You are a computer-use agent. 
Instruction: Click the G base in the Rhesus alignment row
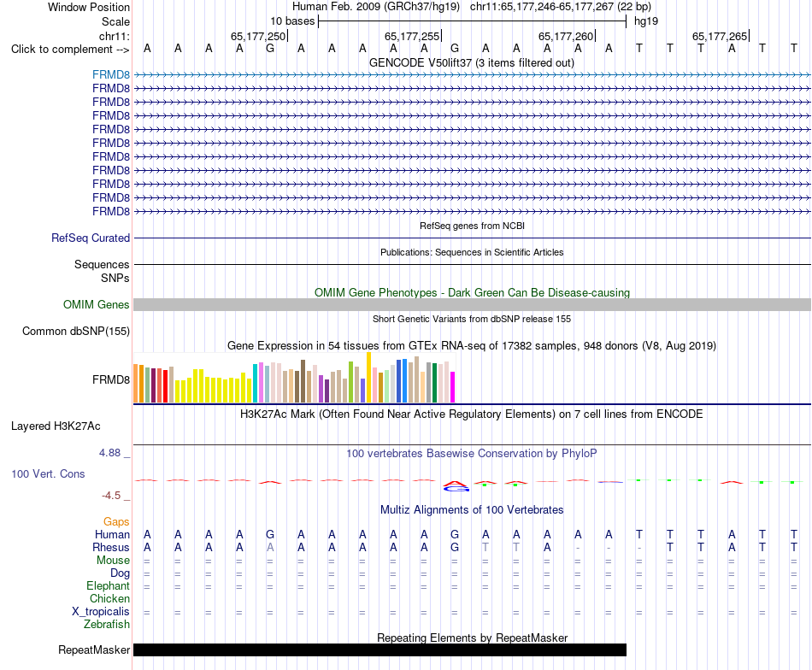[x=455, y=547]
